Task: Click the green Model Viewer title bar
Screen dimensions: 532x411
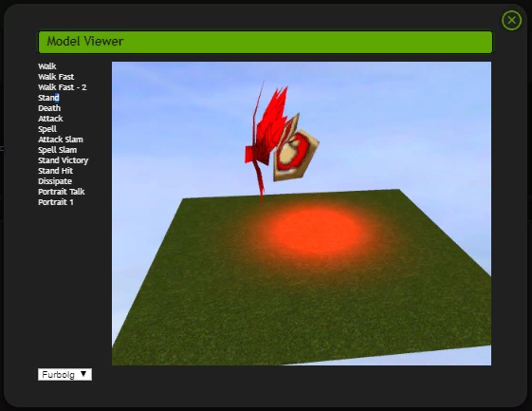Action: click(x=266, y=42)
